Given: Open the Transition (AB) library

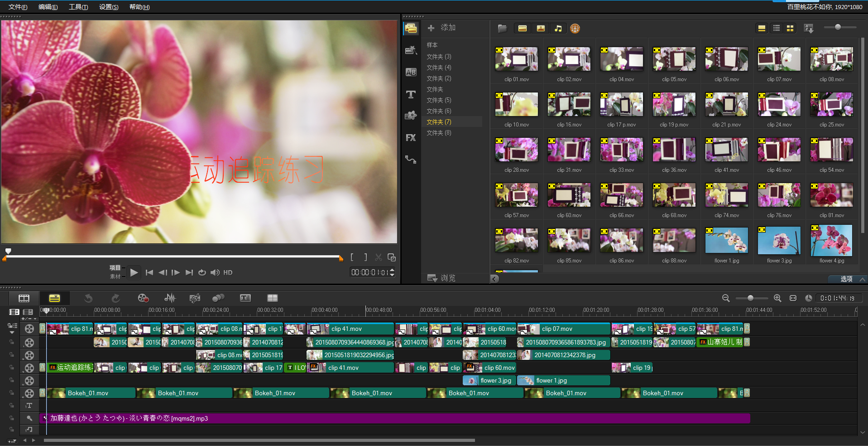Looking at the screenshot, I should click(x=411, y=72).
